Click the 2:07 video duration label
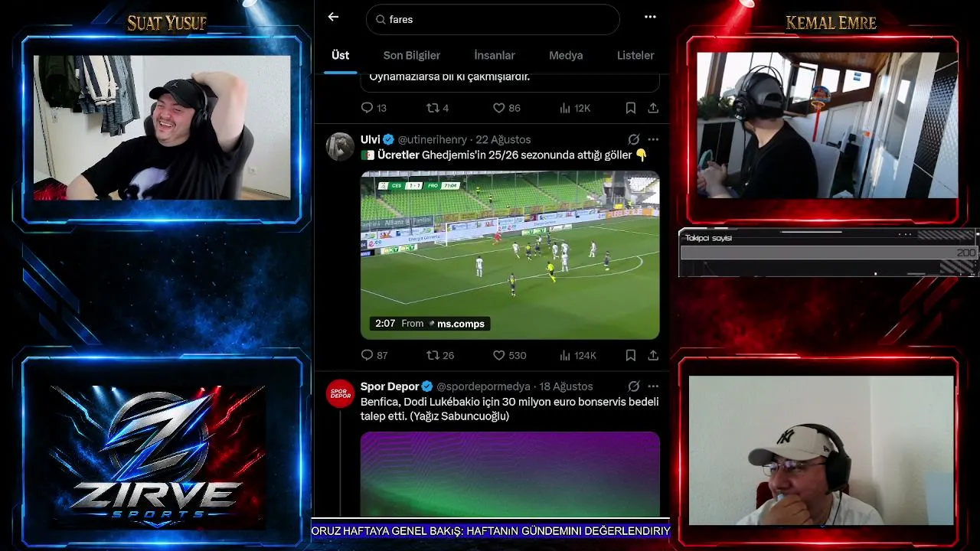The height and width of the screenshot is (551, 980). tap(385, 324)
